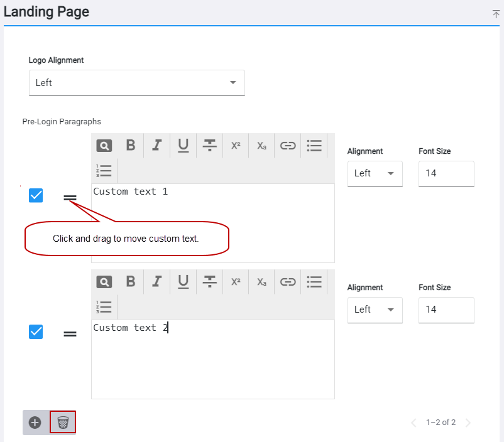
Task: Uncheck the Custom text 2 checkbox
Action: click(x=36, y=332)
